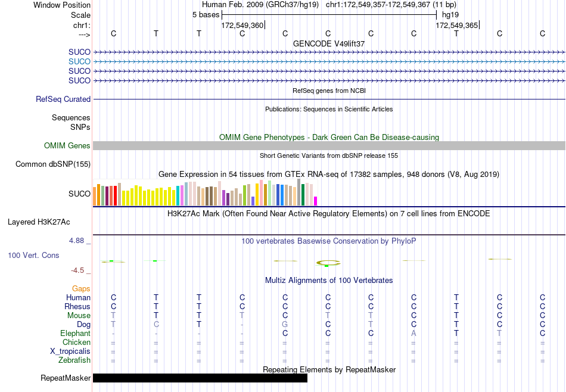Viewport: 566px width, 392px height.
Task: Click the -4.5 PhyloP lower scale value
Action: coord(77,270)
